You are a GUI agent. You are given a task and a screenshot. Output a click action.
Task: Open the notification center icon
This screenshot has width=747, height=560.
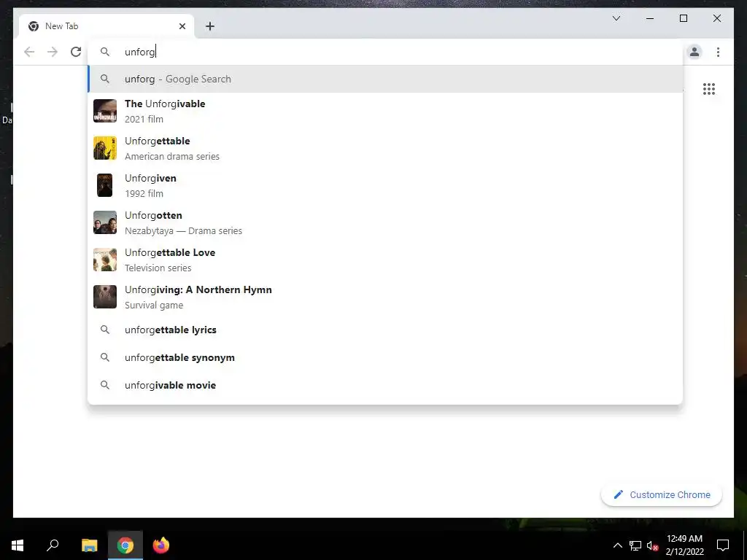(x=723, y=545)
